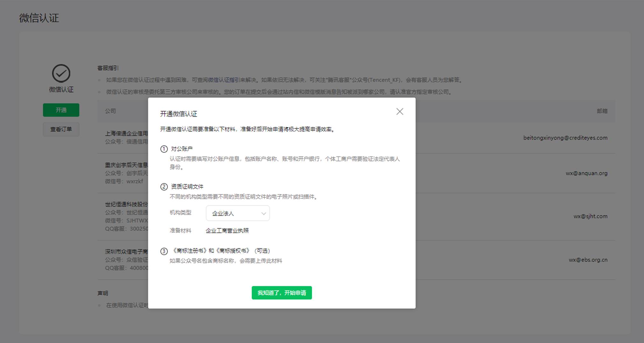The image size is (644, 343).
Task: Open the 机构类型 dropdown showing 企业法人
Action: coord(238,213)
